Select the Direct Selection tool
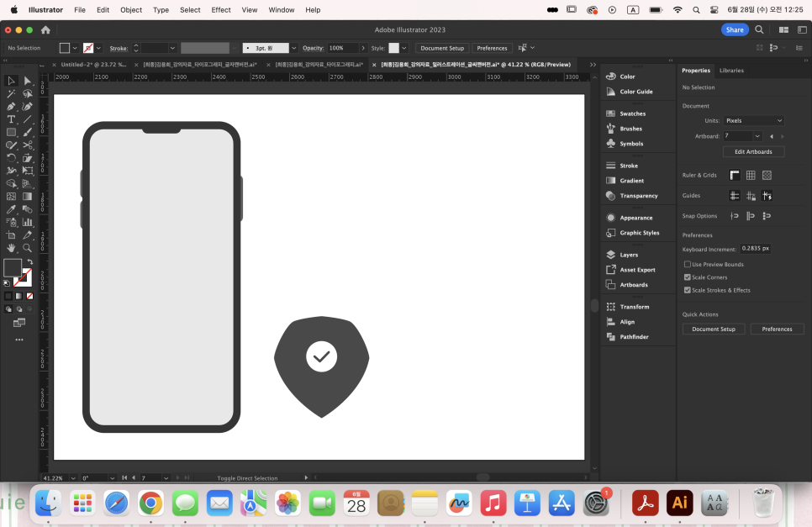The image size is (812, 527). [x=28, y=81]
